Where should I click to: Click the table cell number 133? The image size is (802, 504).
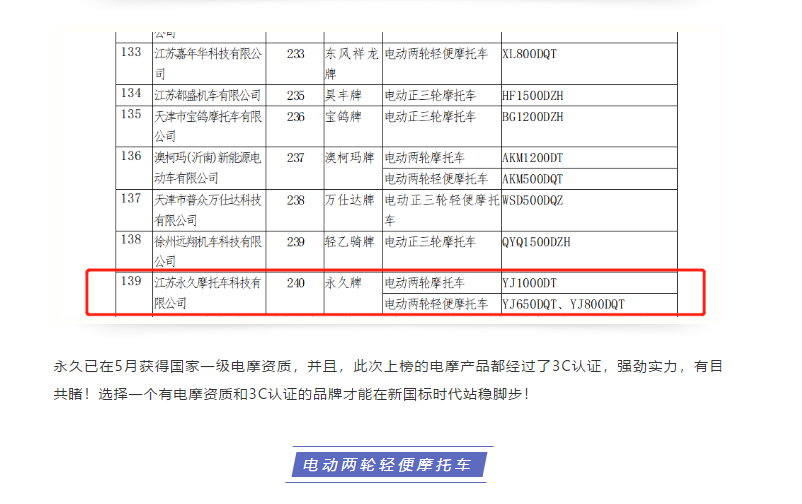[x=131, y=52]
